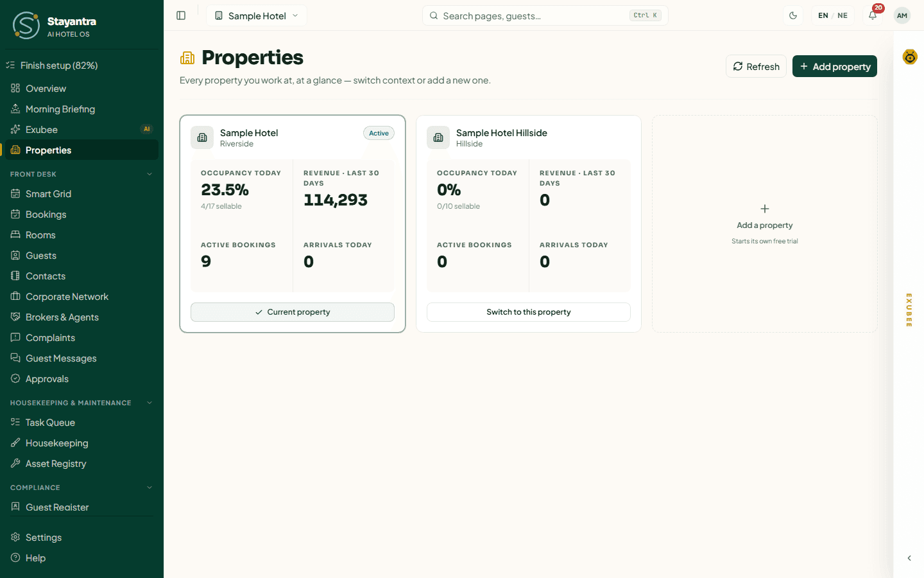
Task: Click the Complaints icon
Action: tap(15, 337)
